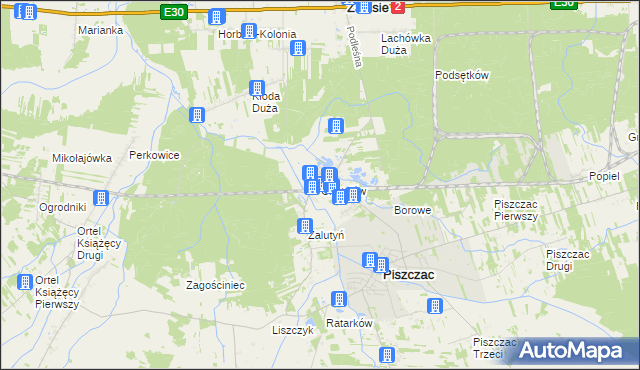This screenshot has height=370, width=640.
Task: Click the Podsętków label
Action: [x=462, y=75]
